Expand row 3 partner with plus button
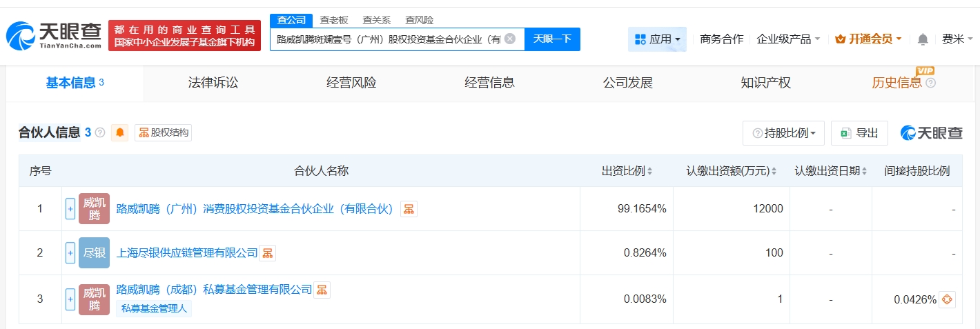Image resolution: width=980 pixels, height=329 pixels. point(70,299)
